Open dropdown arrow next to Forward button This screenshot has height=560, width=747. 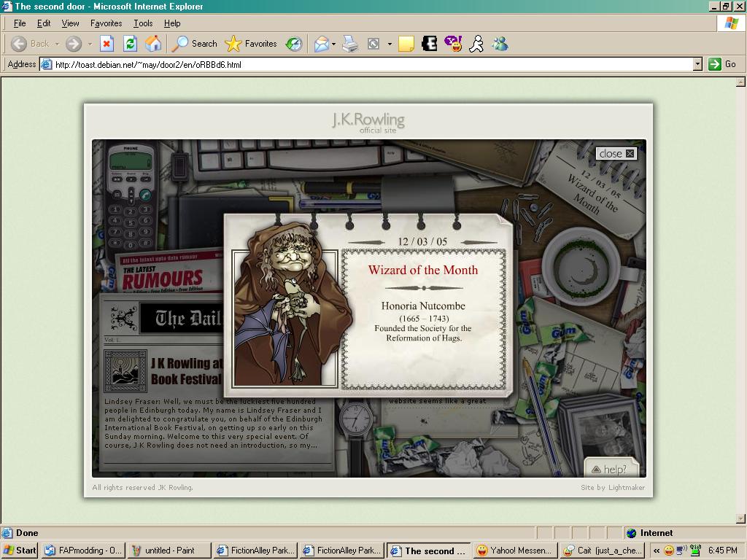click(90, 44)
